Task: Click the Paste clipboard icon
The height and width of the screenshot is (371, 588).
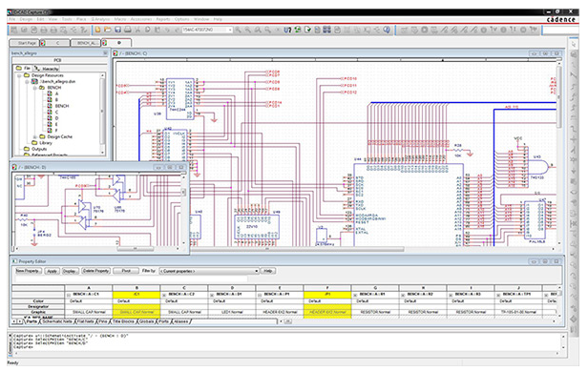Action: point(157,30)
